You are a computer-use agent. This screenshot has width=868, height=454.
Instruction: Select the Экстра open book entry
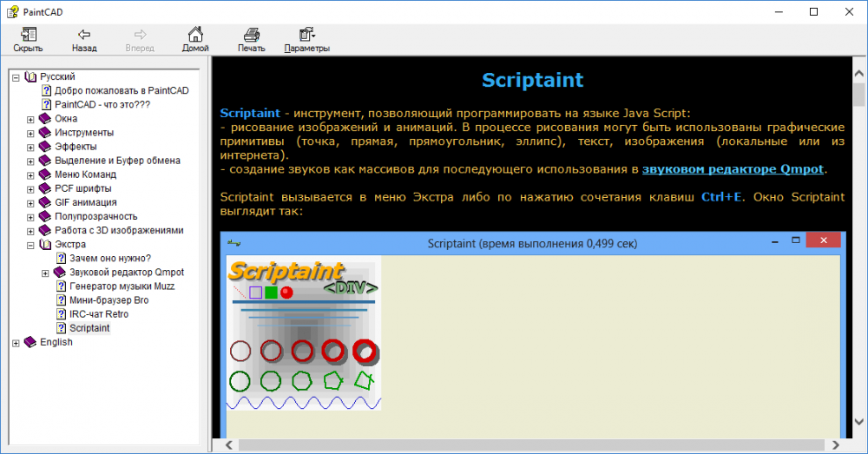click(69, 244)
